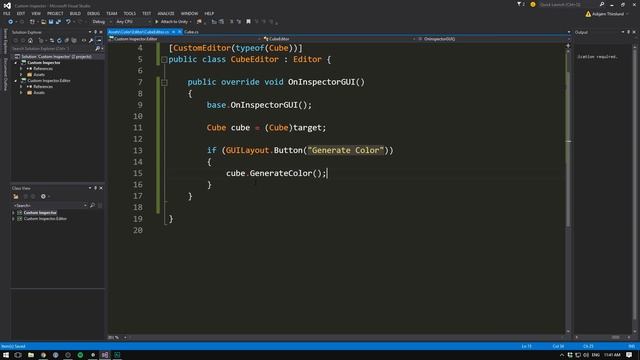The height and width of the screenshot is (360, 640).
Task: Open the PROJECT menu
Action: [x=55, y=13]
